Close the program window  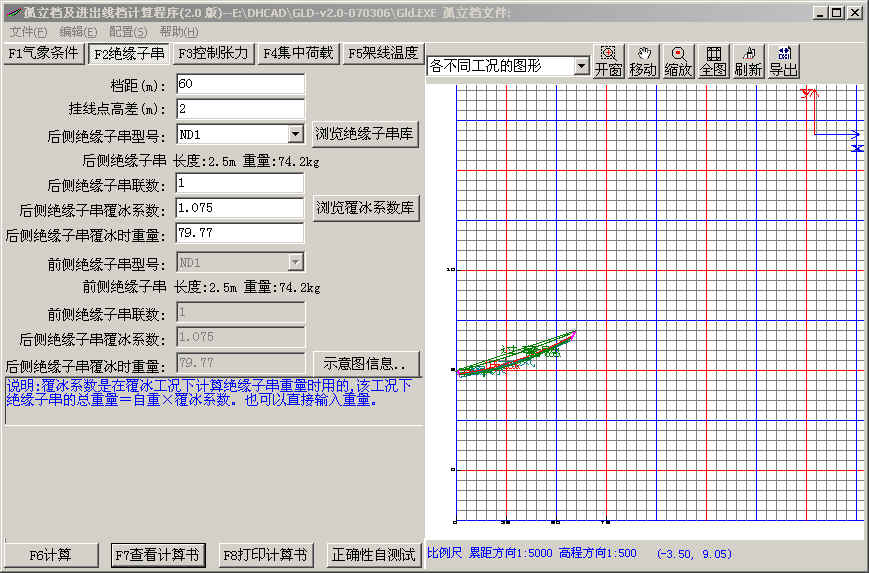[855, 12]
